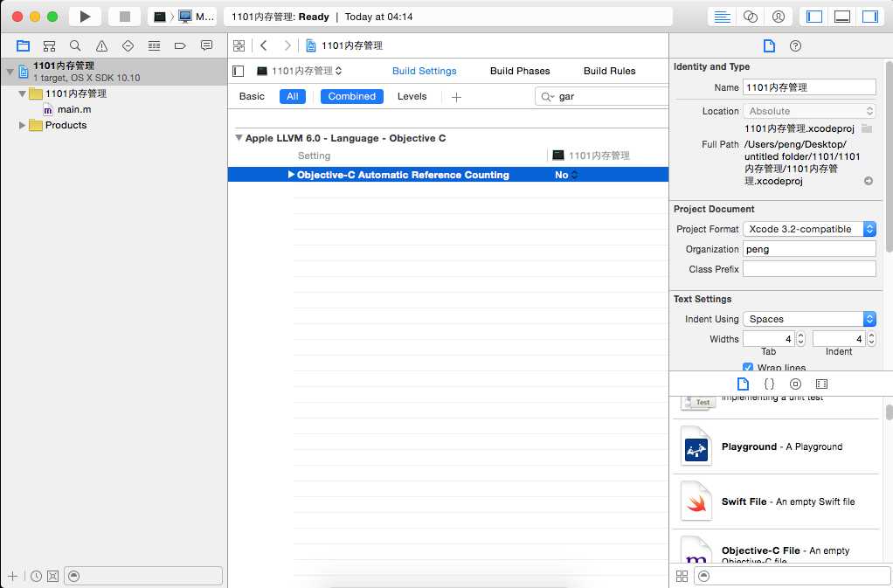This screenshot has height=588, width=893.
Task: Collapse Apple LLVM 6.0 Language section
Action: (x=239, y=138)
